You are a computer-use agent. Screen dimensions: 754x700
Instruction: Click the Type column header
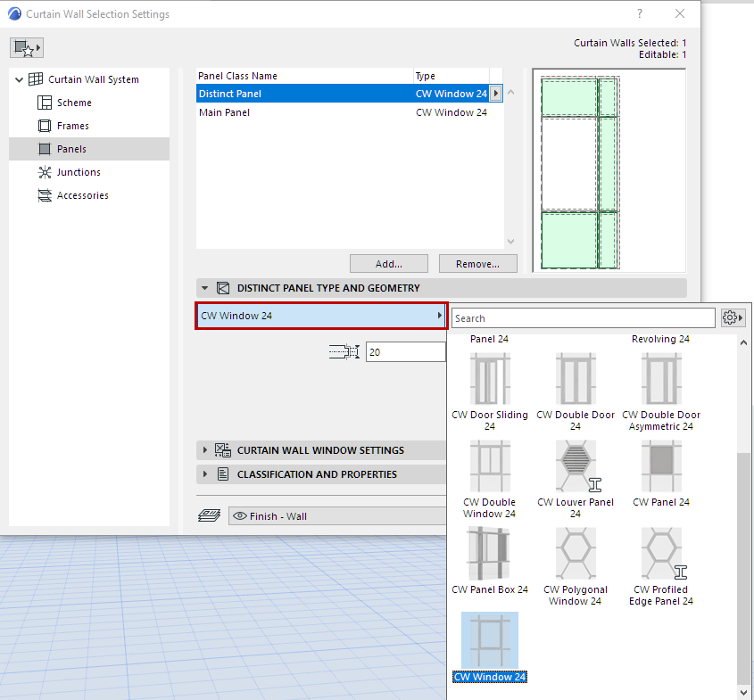[x=452, y=76]
